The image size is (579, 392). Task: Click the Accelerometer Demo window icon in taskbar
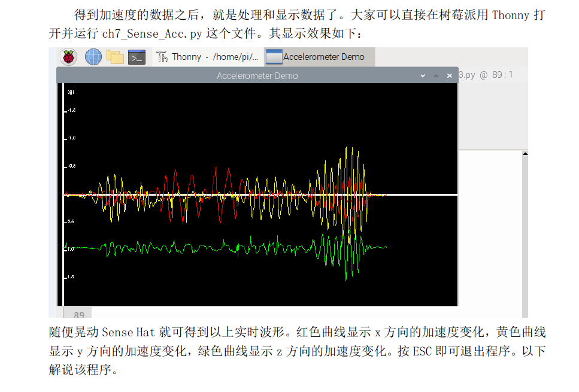pyautogui.click(x=274, y=57)
